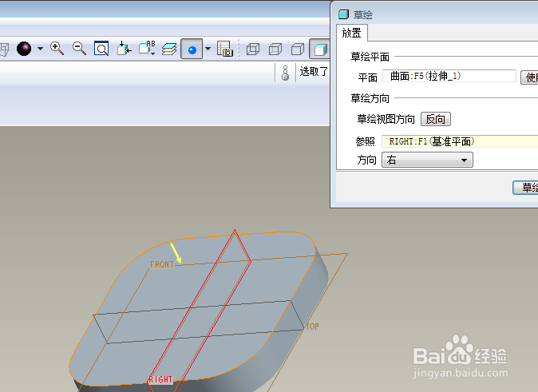Select the FRONT datum plane label
This screenshot has width=538, height=392.
pos(162,264)
